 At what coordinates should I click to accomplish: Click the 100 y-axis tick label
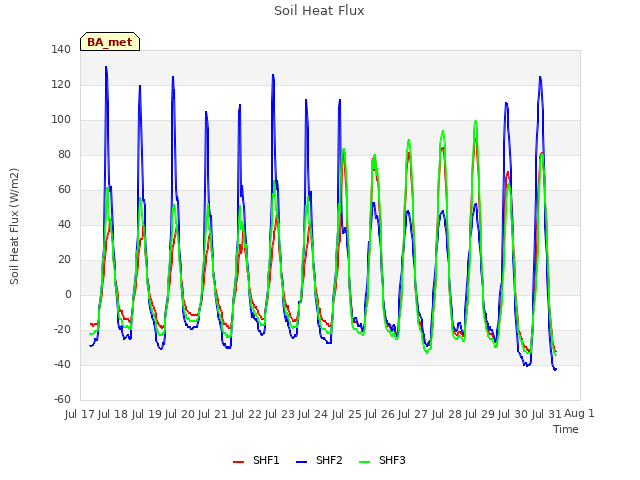[61, 120]
